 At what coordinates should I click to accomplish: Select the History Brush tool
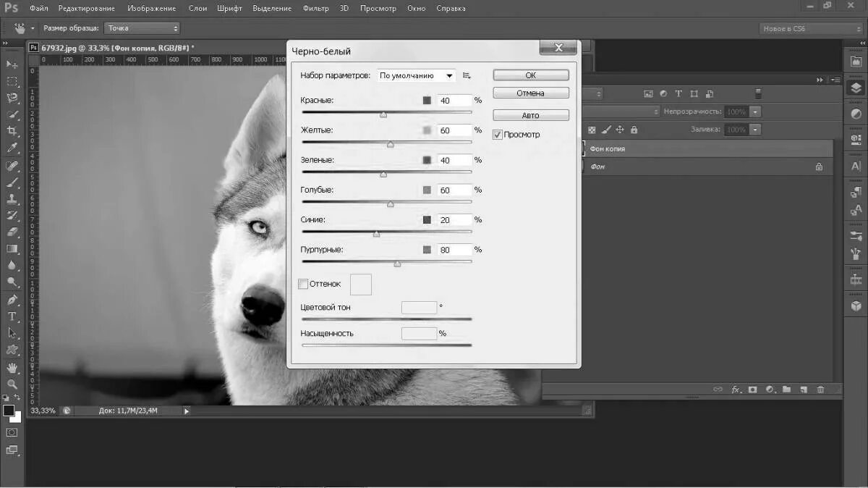[12, 215]
